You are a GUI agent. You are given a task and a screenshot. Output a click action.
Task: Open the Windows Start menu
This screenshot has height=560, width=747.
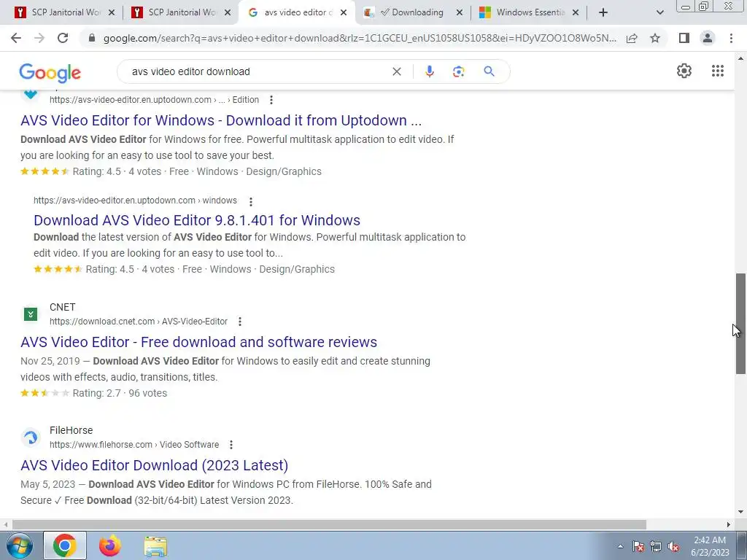(20, 545)
